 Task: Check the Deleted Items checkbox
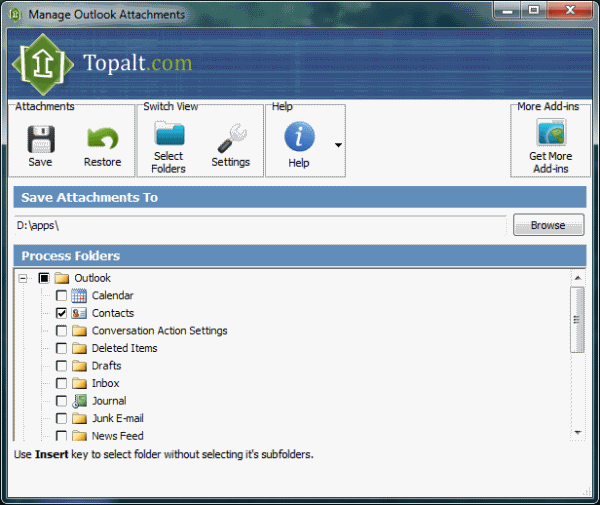click(x=61, y=348)
